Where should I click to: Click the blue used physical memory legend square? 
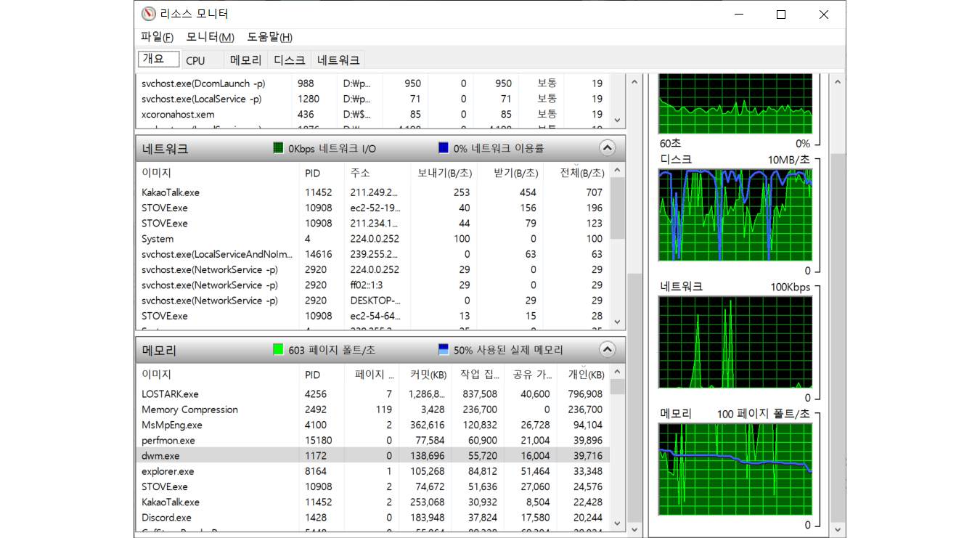[x=444, y=350]
